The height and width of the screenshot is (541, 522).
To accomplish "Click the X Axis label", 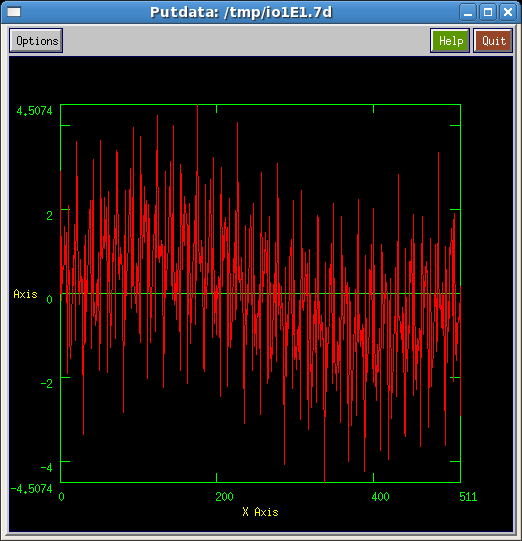I will tap(260, 512).
